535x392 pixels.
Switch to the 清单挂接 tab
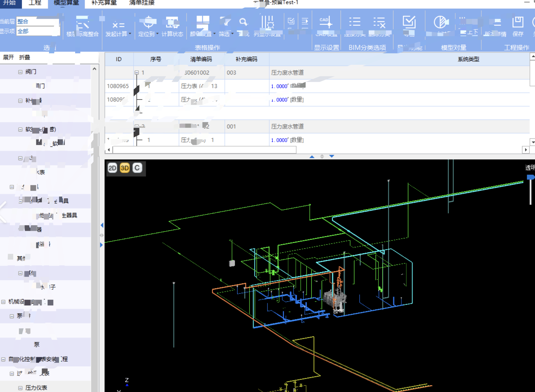point(142,3)
